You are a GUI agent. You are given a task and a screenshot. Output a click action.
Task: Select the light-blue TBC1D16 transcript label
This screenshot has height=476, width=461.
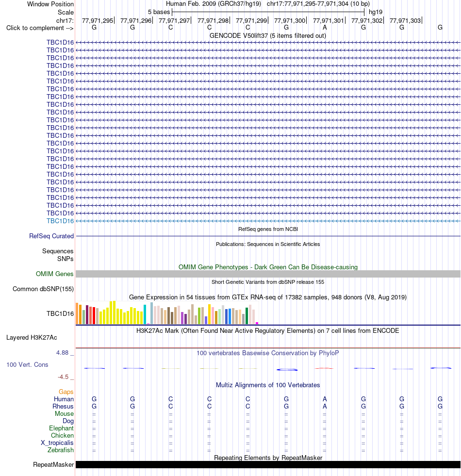click(x=60, y=221)
